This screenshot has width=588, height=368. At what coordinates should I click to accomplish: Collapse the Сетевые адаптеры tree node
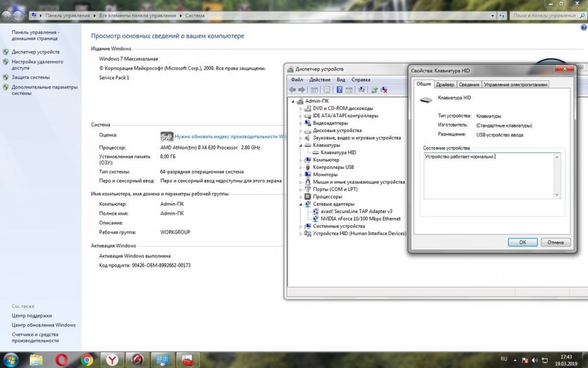(301, 204)
